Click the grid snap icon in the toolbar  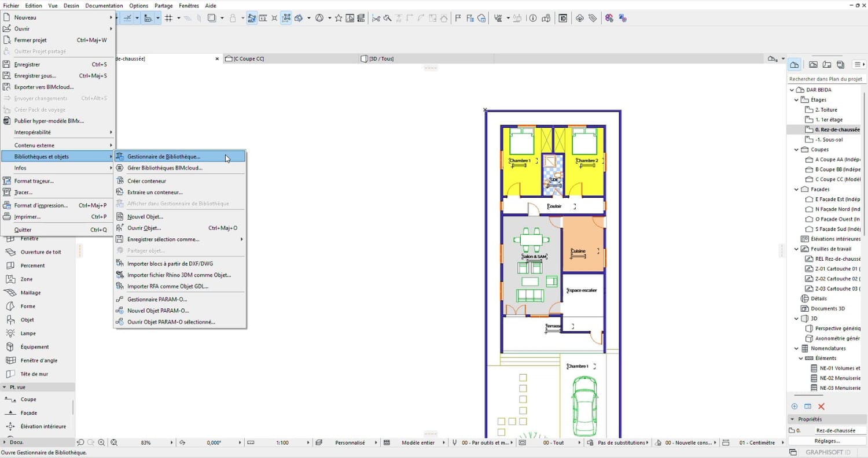coord(169,18)
